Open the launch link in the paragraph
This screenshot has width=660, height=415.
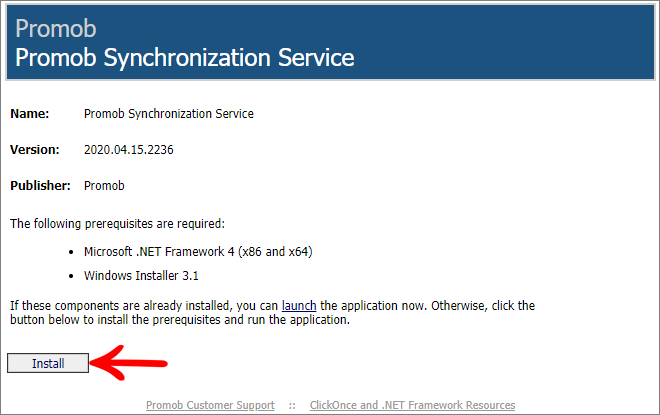[x=299, y=306]
